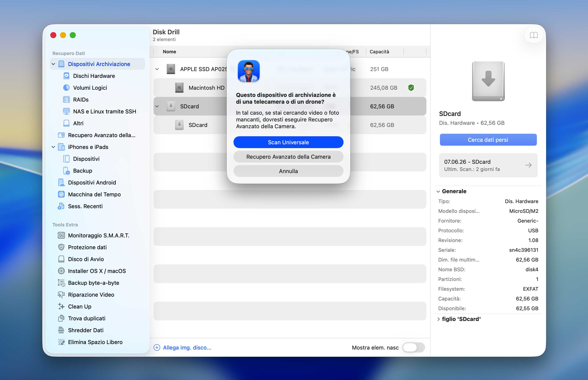Click the Nome BSD value disk4
The width and height of the screenshot is (588, 380).
pos(532,270)
